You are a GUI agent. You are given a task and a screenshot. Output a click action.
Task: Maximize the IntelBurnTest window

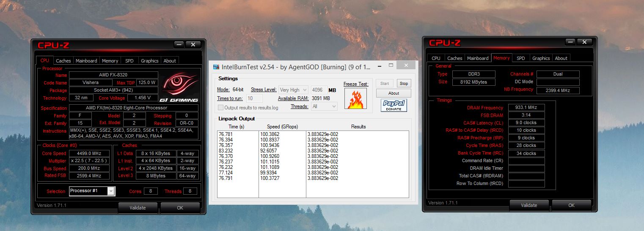click(391, 65)
